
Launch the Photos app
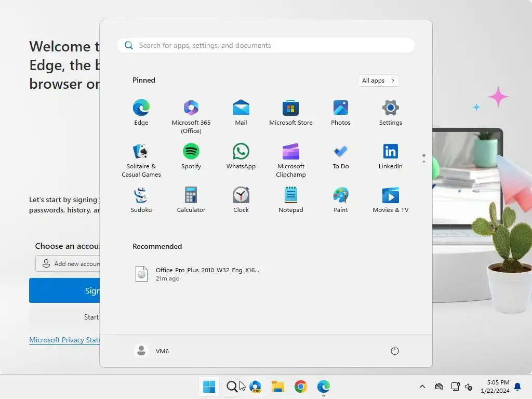tap(341, 113)
